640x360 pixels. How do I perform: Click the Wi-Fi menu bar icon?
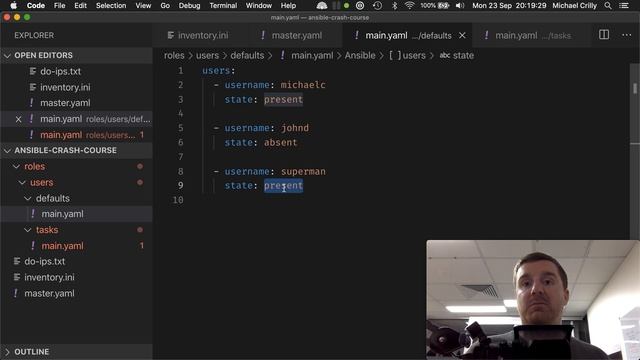pos(409,6)
